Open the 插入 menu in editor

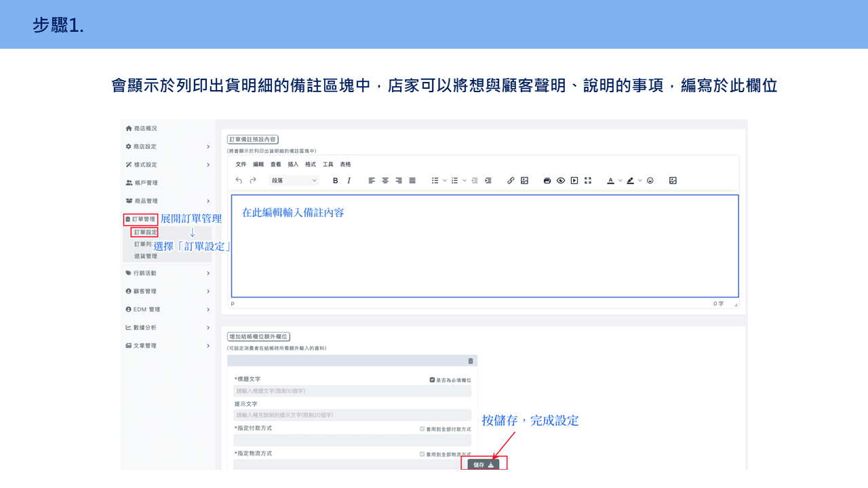(x=293, y=164)
